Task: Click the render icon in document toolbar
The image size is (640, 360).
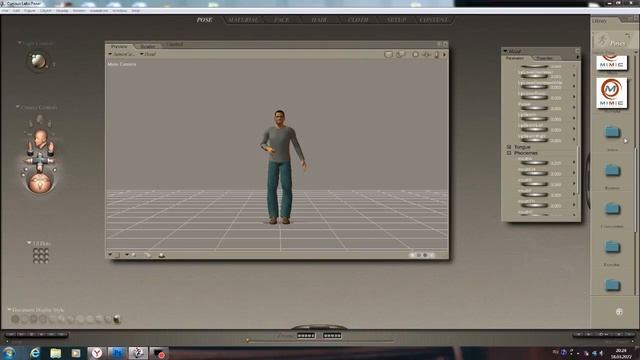Action: coord(388,54)
